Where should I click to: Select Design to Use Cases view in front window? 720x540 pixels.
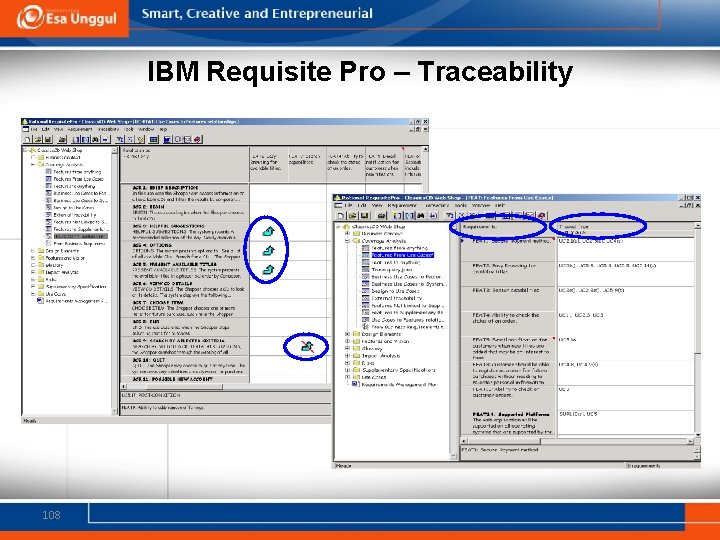point(395,291)
